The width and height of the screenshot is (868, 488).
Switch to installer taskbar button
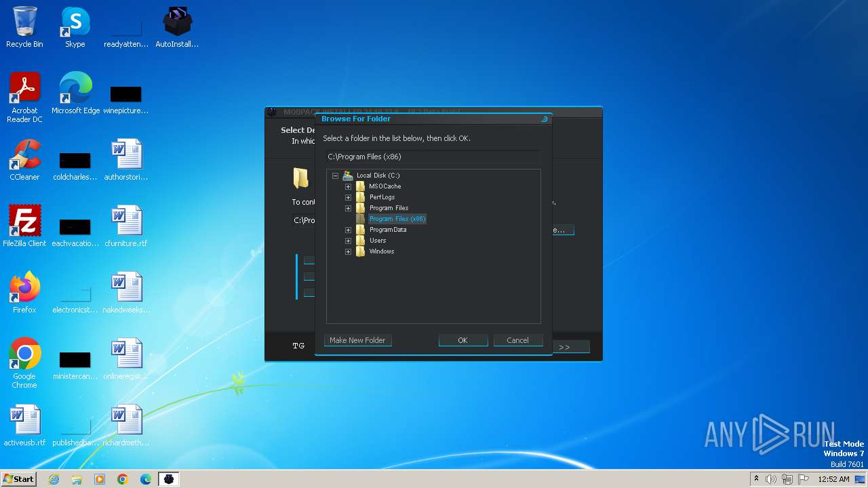(169, 479)
